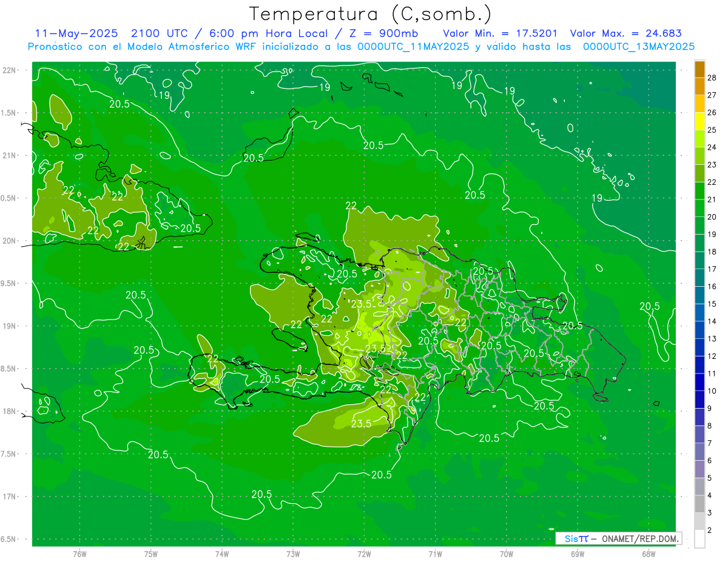728x562 pixels.
Task: Click the color scale label "28"
Action: coord(712,78)
